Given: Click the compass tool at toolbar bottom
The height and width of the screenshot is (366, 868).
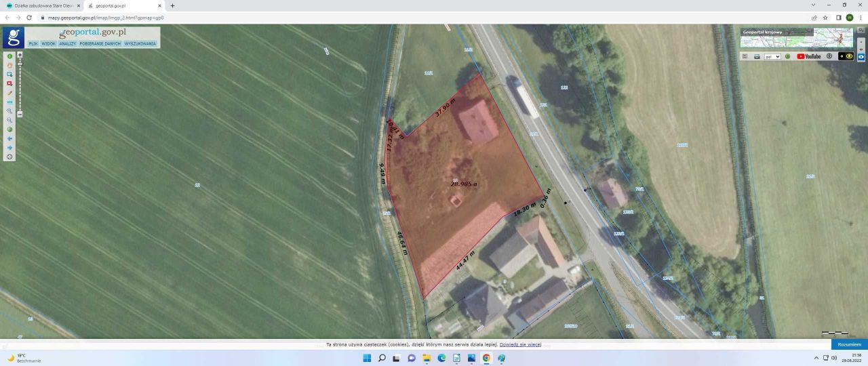Looking at the screenshot, I should (x=9, y=157).
